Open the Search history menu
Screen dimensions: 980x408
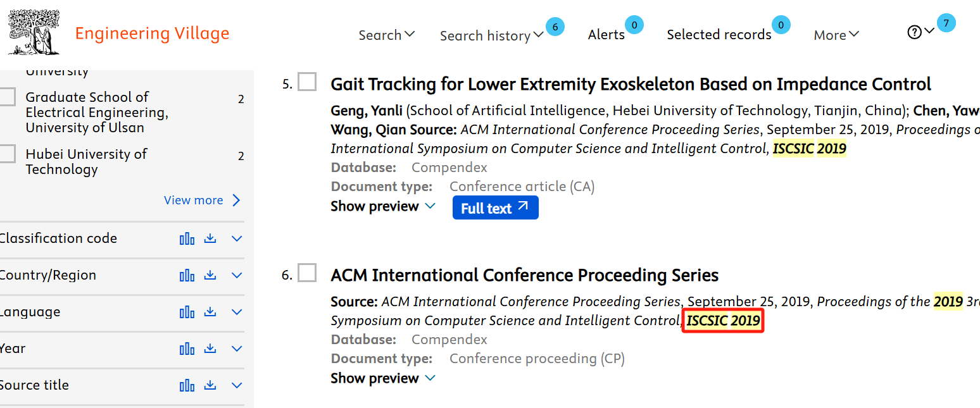[x=492, y=35]
